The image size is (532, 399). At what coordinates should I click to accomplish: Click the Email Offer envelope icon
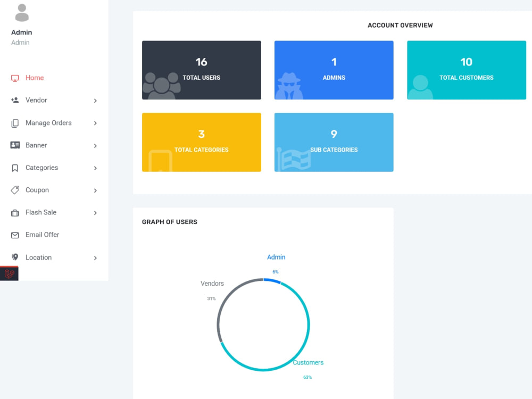tap(15, 235)
